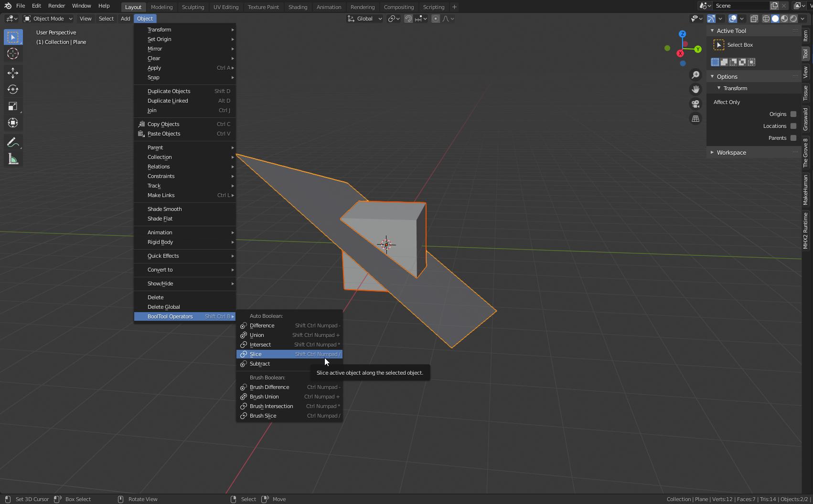This screenshot has height=504, width=813.
Task: Toggle show gizmos button
Action: coord(711,19)
